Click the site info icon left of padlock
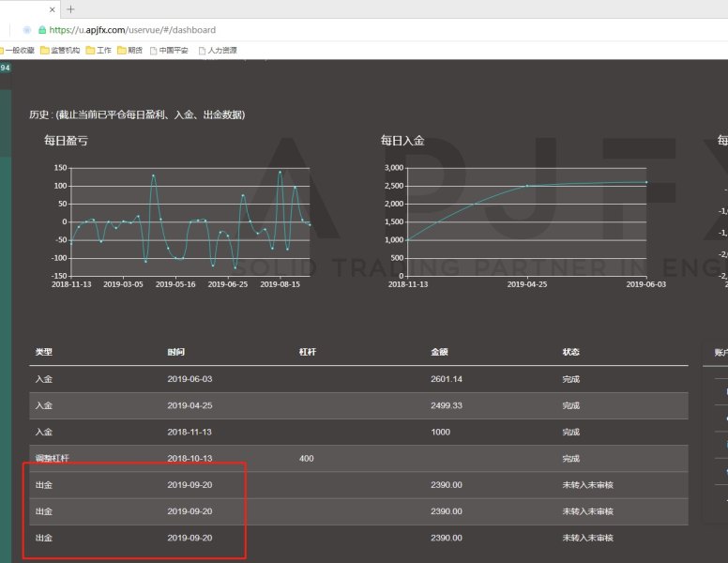This screenshot has width=728, height=563. click(26, 30)
